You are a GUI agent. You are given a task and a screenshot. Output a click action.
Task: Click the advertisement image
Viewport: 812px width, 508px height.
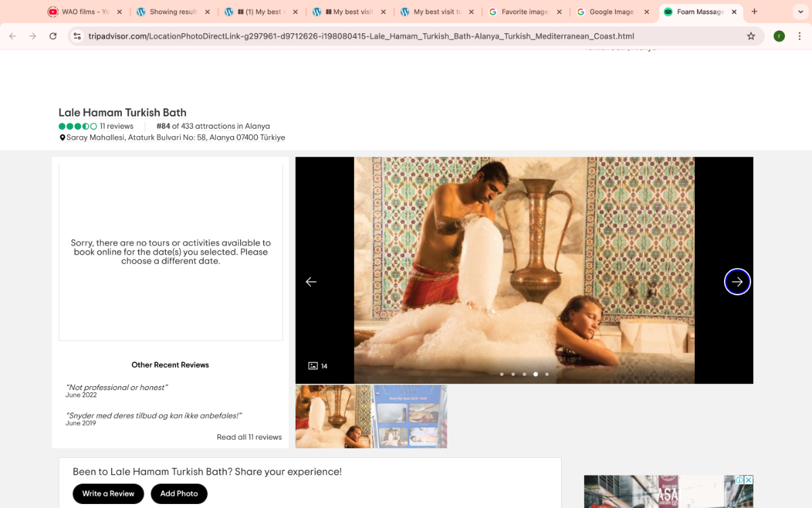point(669,492)
